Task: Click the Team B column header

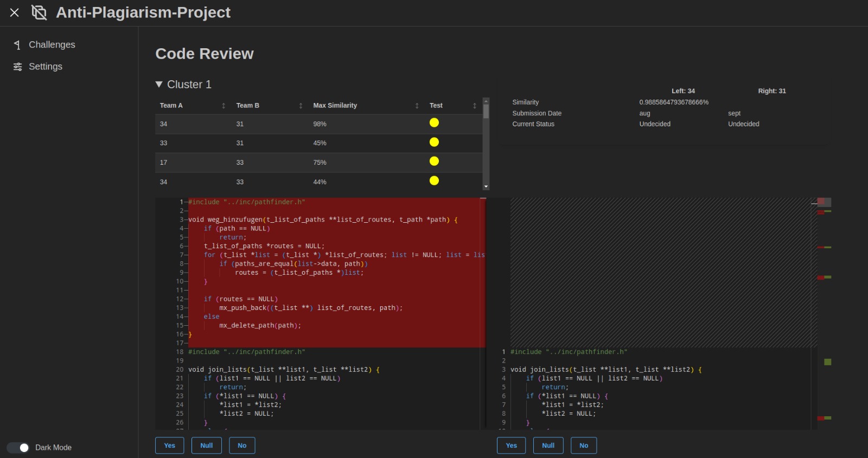Action: 248,106
